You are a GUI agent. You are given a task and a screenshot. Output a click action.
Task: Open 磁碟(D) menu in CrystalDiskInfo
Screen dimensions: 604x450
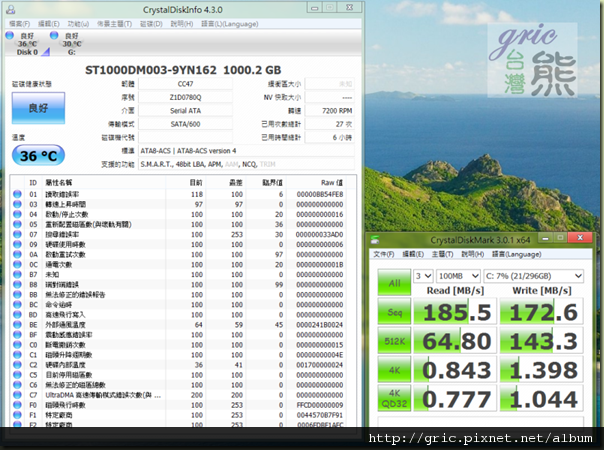tap(151, 24)
